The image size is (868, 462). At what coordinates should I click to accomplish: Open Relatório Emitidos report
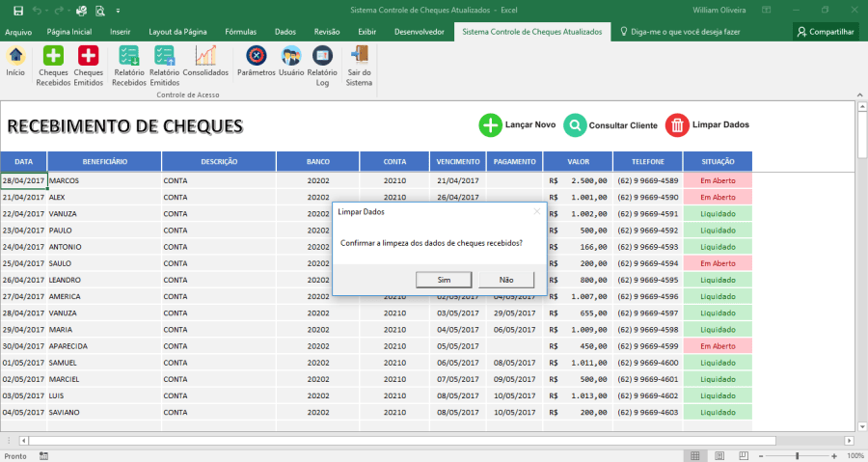coord(164,66)
